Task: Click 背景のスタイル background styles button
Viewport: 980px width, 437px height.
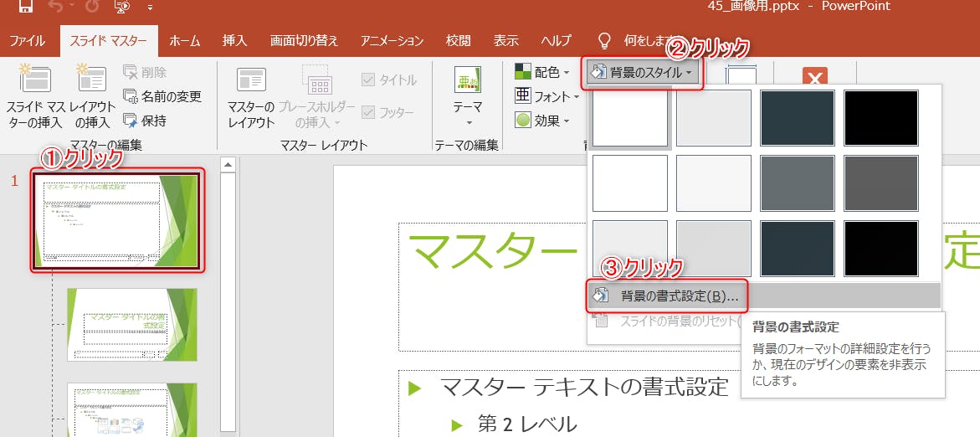Action: [x=643, y=73]
